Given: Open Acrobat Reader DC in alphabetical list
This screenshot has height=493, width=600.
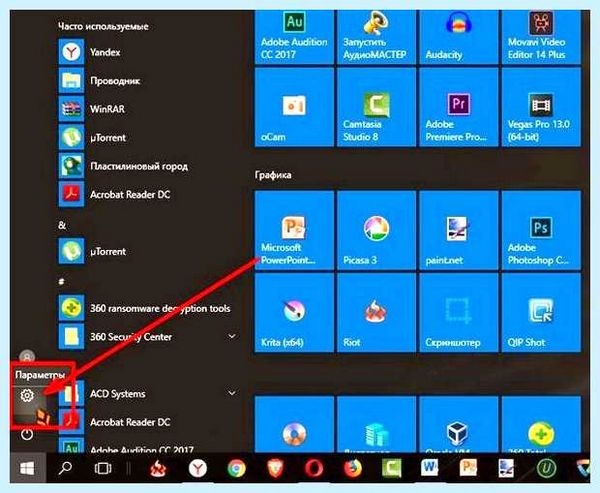Looking at the screenshot, I should (149, 422).
